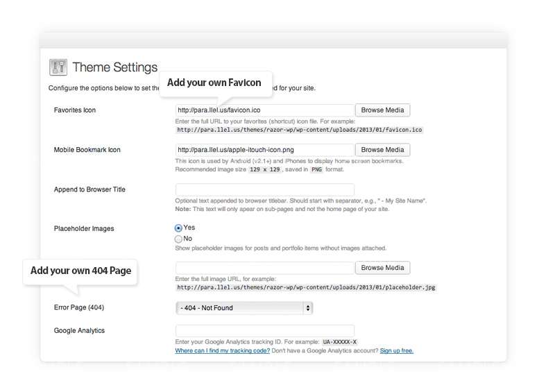
Task: Click the Google Analytics setting label
Action: click(x=79, y=331)
